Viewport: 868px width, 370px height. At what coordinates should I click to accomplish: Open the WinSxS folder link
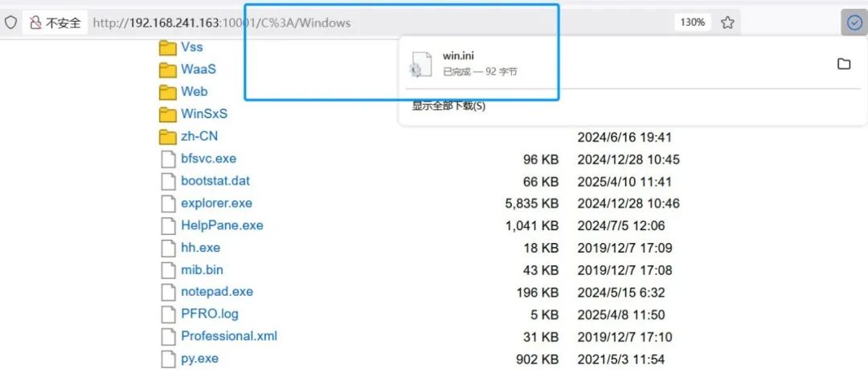[x=203, y=113]
